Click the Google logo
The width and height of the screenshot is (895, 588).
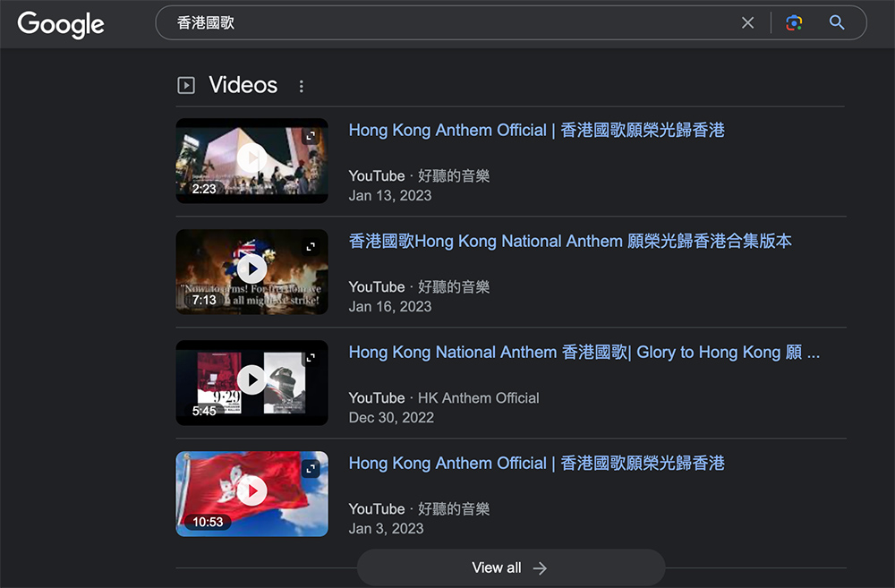tap(61, 24)
